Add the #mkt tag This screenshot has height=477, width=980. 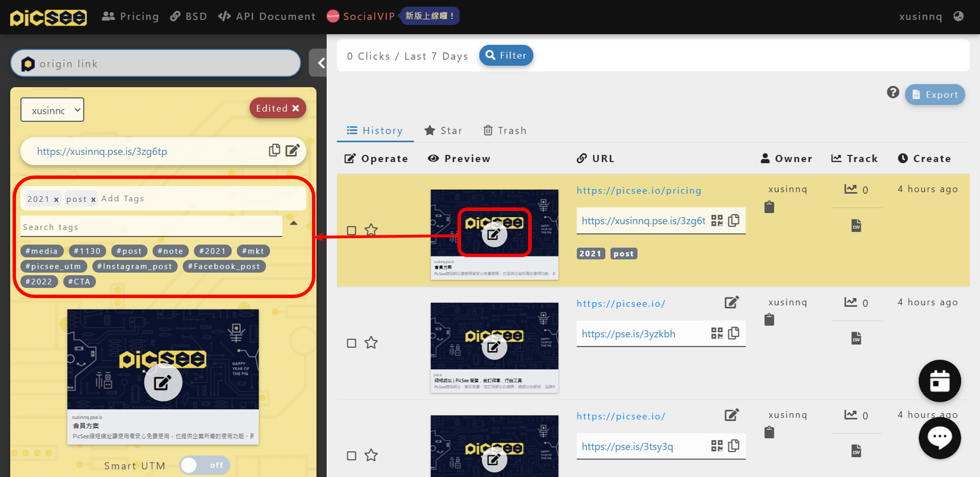pos(253,251)
